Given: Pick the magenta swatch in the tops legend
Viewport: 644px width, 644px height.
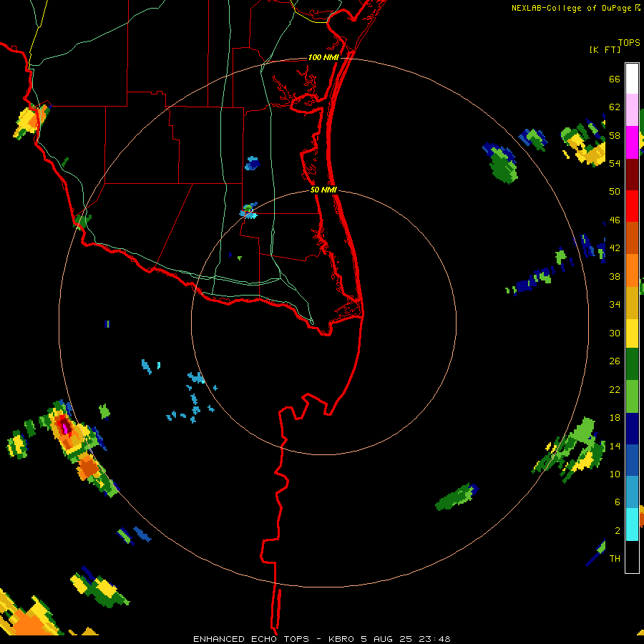Looking at the screenshot, I should 632,142.
